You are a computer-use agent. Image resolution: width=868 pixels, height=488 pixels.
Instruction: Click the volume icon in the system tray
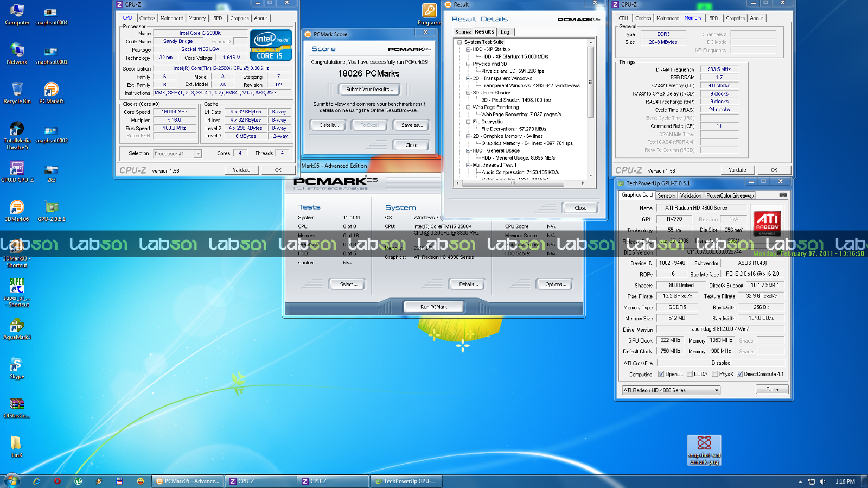[x=822, y=481]
